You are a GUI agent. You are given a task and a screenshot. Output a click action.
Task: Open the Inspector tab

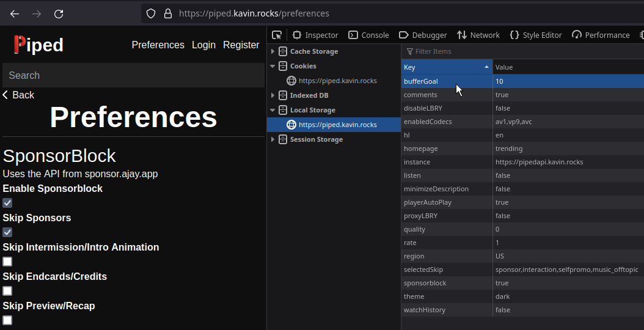[315, 35]
